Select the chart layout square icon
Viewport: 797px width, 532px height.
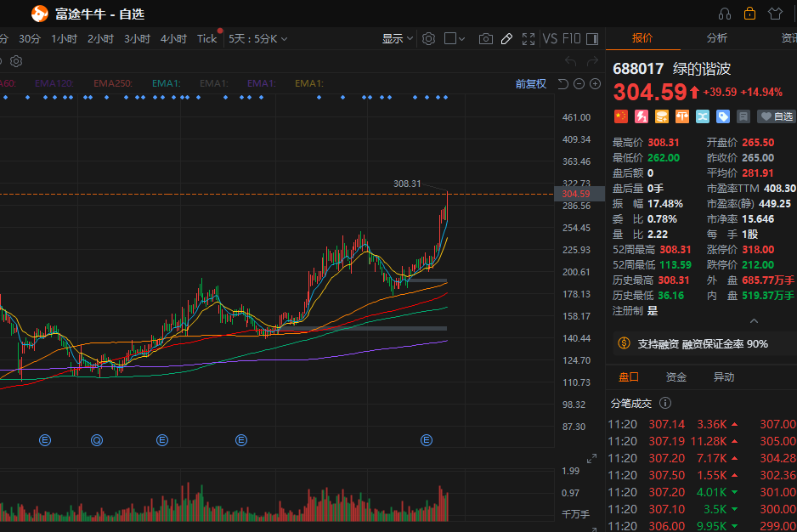coord(449,38)
